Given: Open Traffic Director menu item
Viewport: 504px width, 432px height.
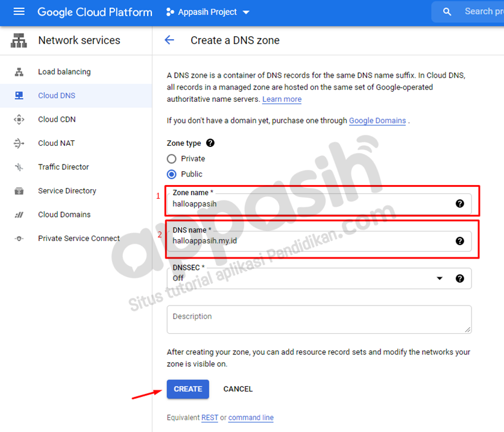Looking at the screenshot, I should (x=76, y=167).
